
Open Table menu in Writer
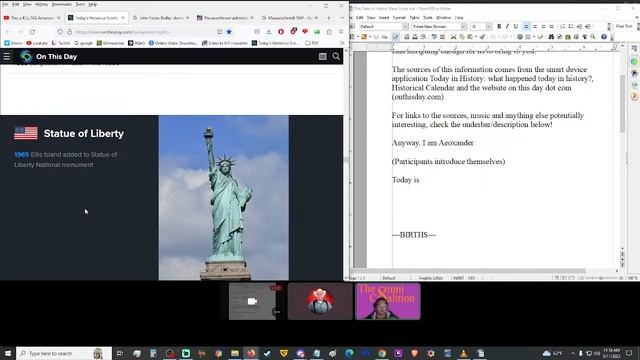[414, 18]
